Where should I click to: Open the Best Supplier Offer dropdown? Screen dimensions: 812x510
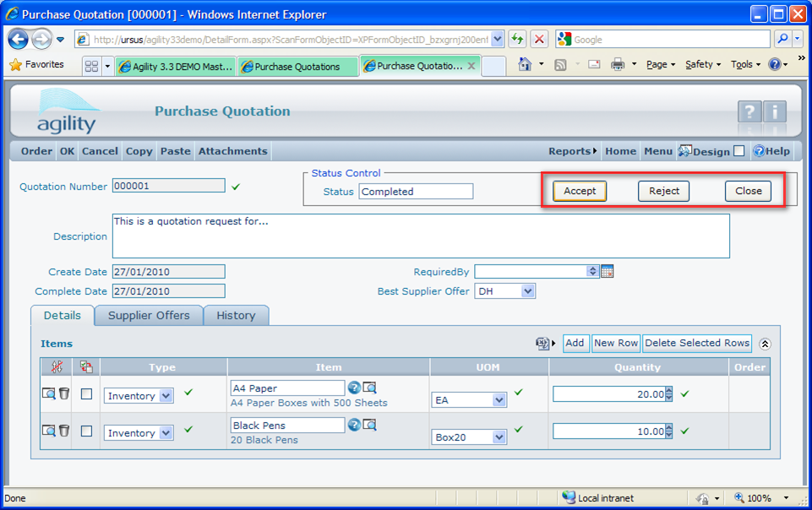pyautogui.click(x=527, y=291)
